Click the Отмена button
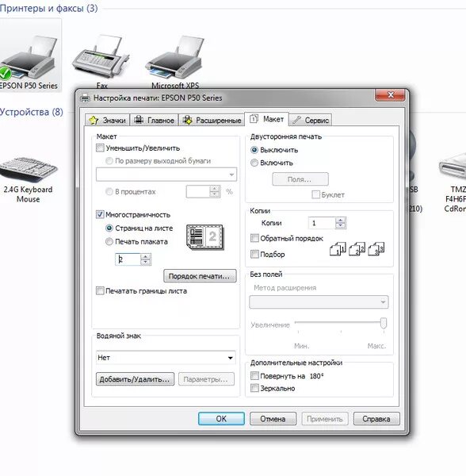Viewport: 466px width, 476px height. point(273,419)
